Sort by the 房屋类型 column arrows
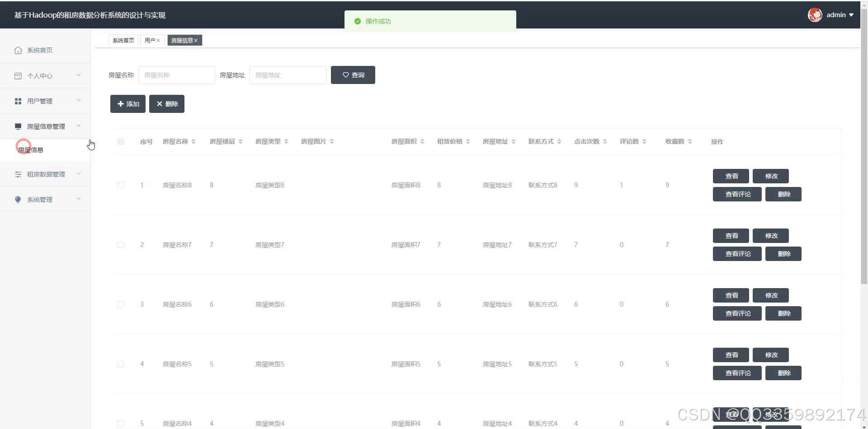Screen dimensions: 868x429 point(286,142)
